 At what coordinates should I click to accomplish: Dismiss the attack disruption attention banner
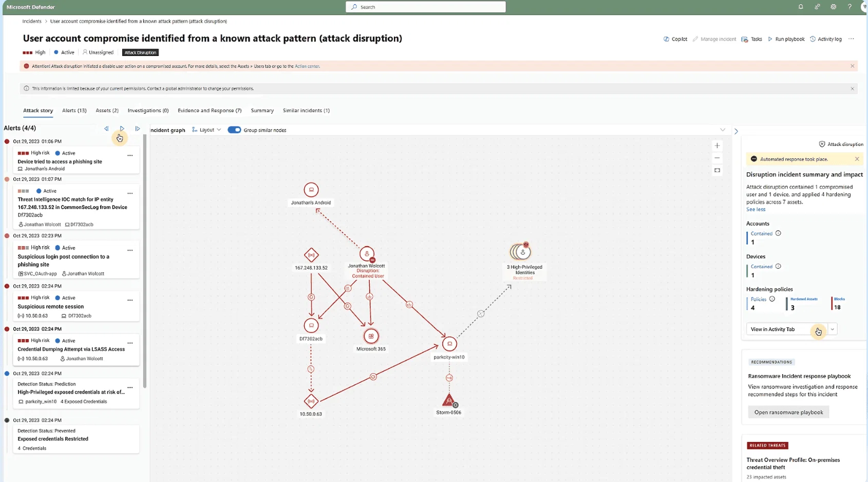(853, 66)
